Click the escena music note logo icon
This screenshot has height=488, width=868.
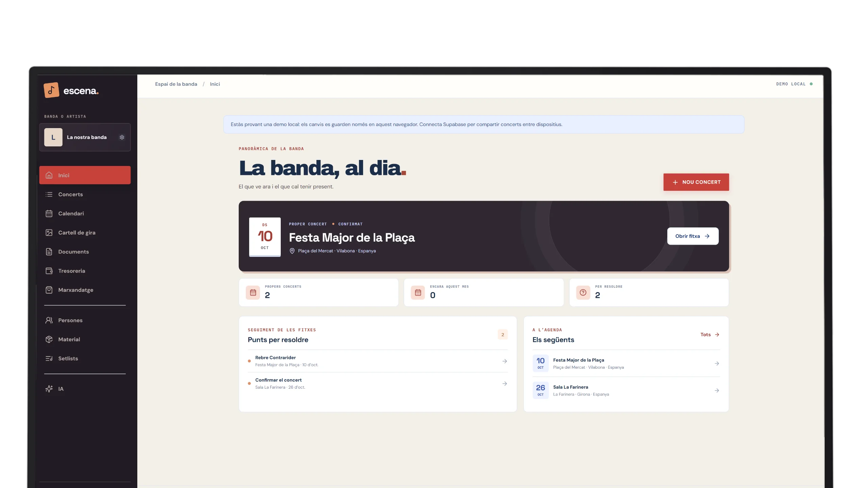click(51, 90)
